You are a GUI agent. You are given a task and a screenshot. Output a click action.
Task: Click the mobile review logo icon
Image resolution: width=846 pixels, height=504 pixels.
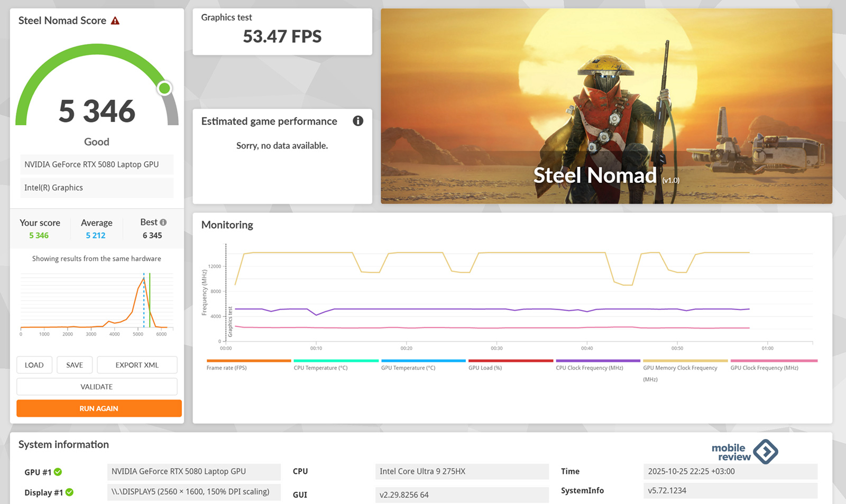765,452
